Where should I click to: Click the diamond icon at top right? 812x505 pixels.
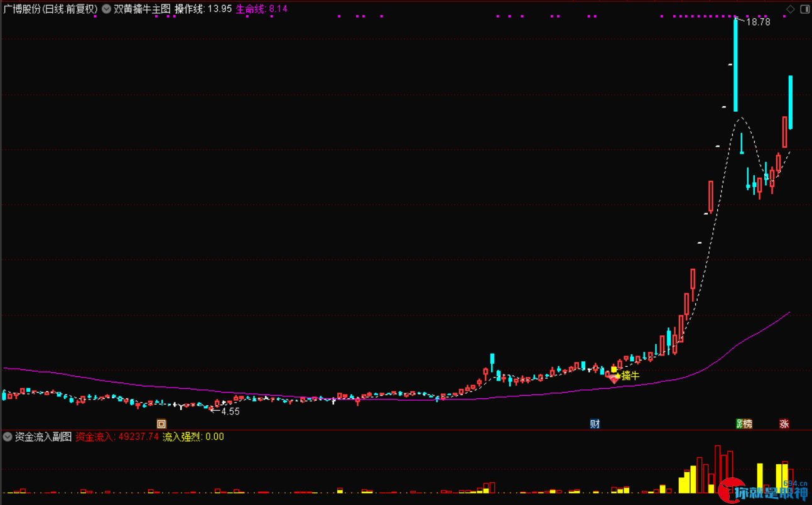(790, 9)
